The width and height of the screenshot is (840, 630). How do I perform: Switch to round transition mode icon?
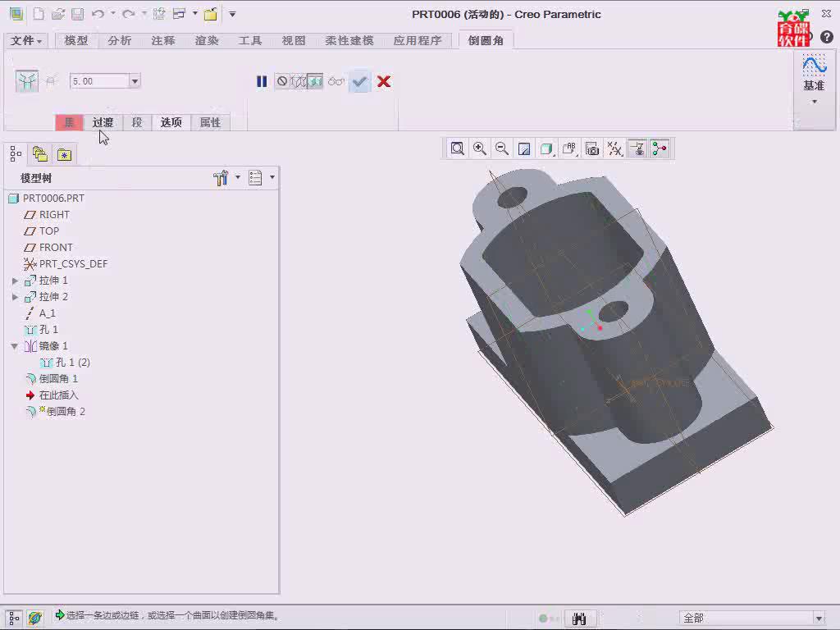coord(51,81)
